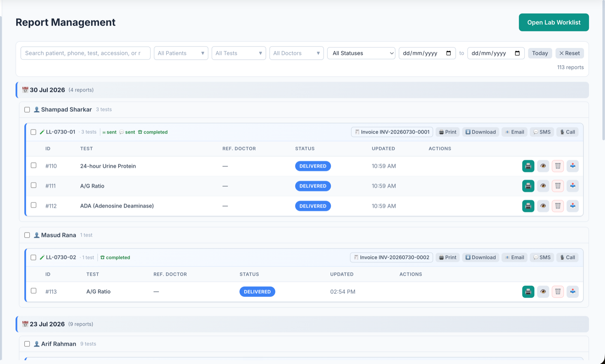Check the box for report #113
Screen dimensions: 605x364
34,291
